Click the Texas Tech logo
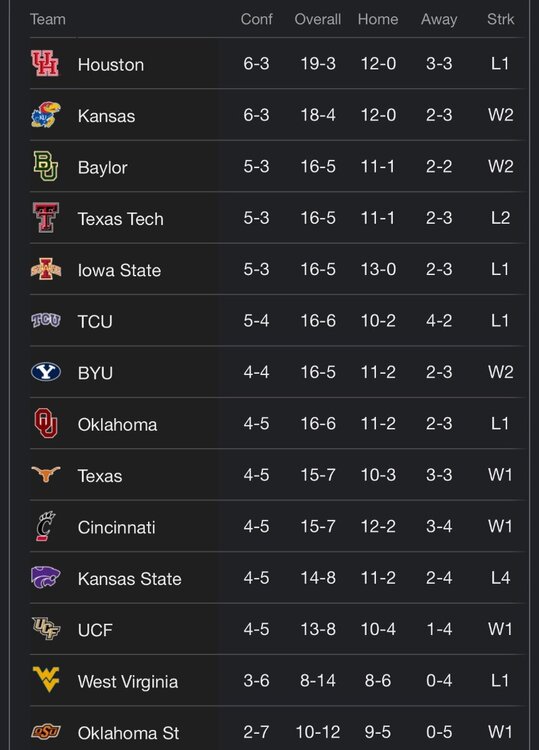Screen dimensions: 539x750 (46, 218)
